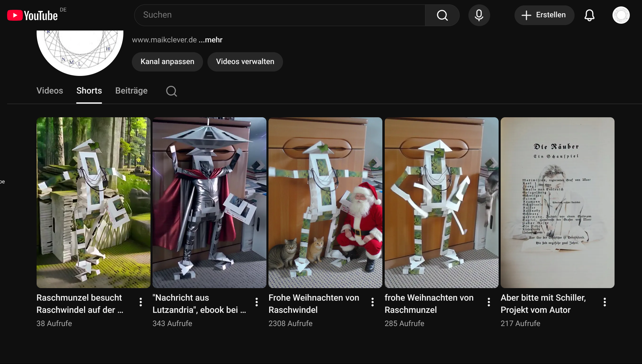Open options for Frohe Weihnachten von Raschwindel

pyautogui.click(x=373, y=302)
